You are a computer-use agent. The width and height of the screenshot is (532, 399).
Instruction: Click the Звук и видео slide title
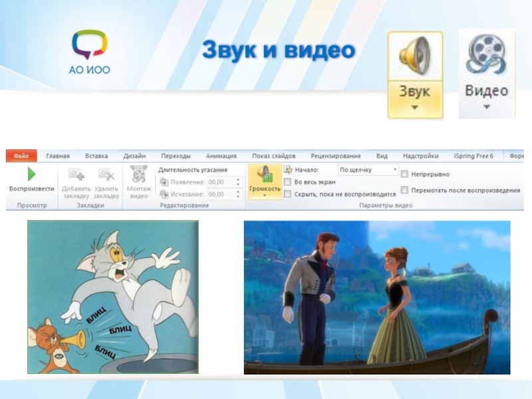coord(279,51)
